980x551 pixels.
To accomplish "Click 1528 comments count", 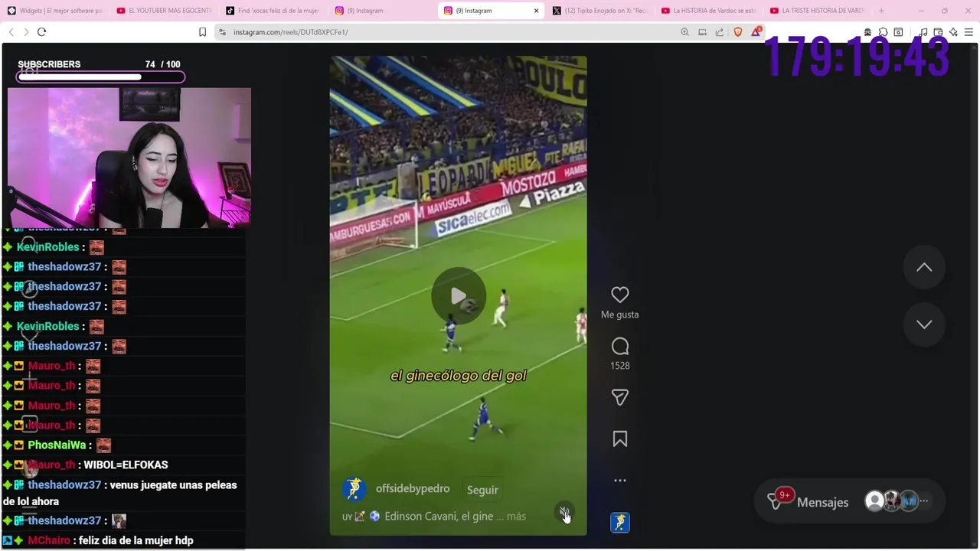I will pyautogui.click(x=620, y=366).
